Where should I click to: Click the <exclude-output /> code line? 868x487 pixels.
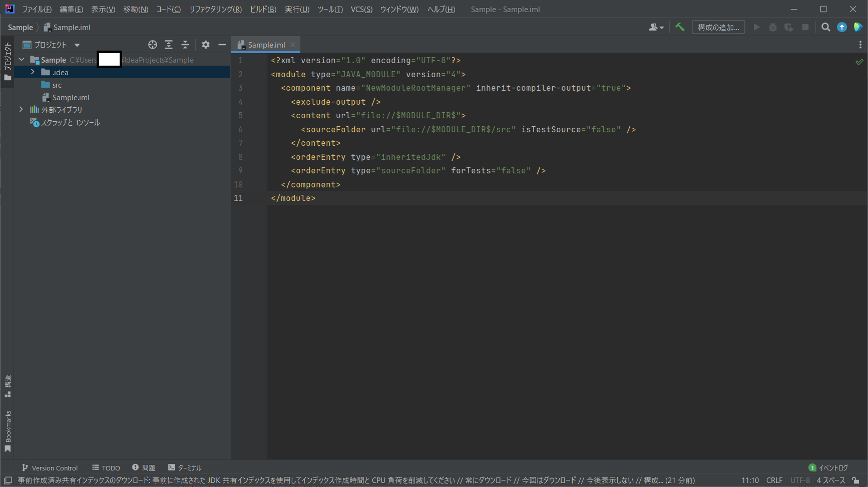point(335,102)
